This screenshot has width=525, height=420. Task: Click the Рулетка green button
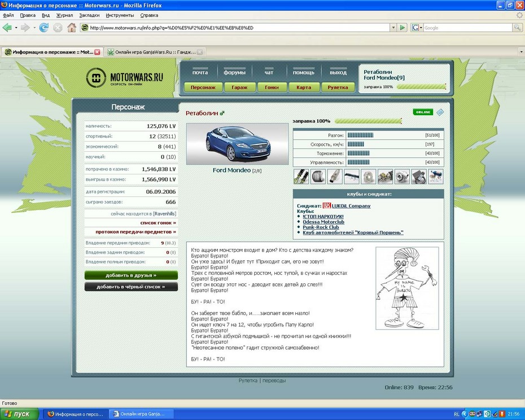pos(338,88)
